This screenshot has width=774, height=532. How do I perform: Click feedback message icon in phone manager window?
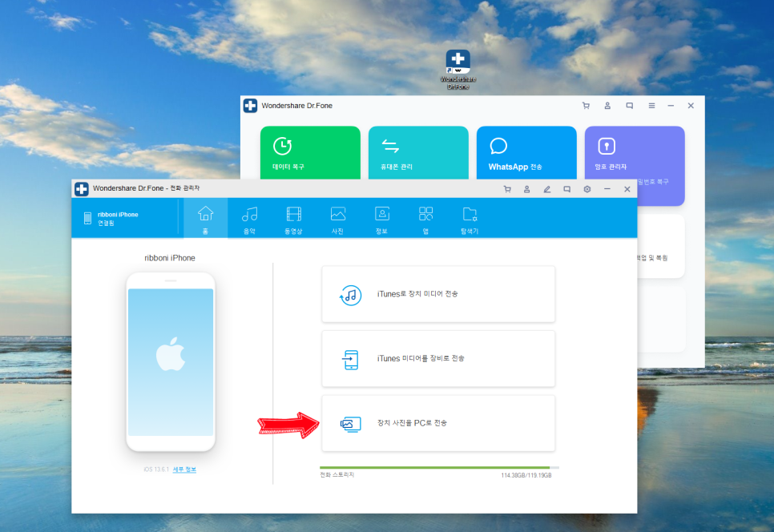567,189
